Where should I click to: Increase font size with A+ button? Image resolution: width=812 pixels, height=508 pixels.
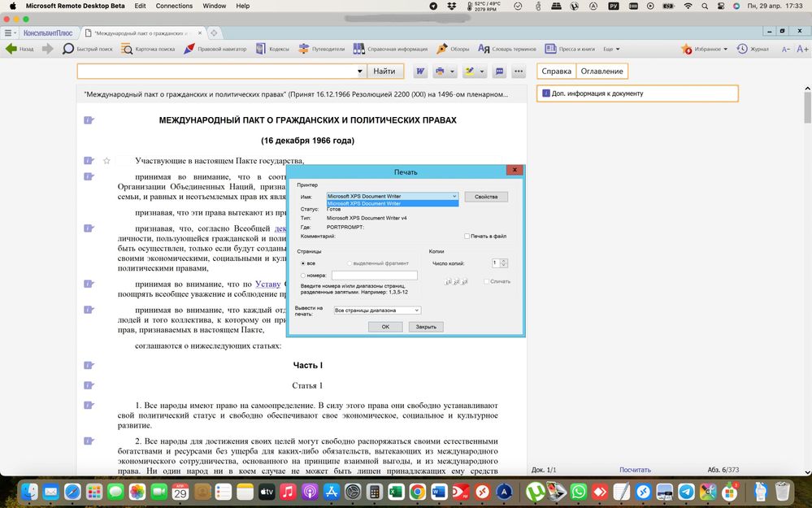click(x=802, y=49)
